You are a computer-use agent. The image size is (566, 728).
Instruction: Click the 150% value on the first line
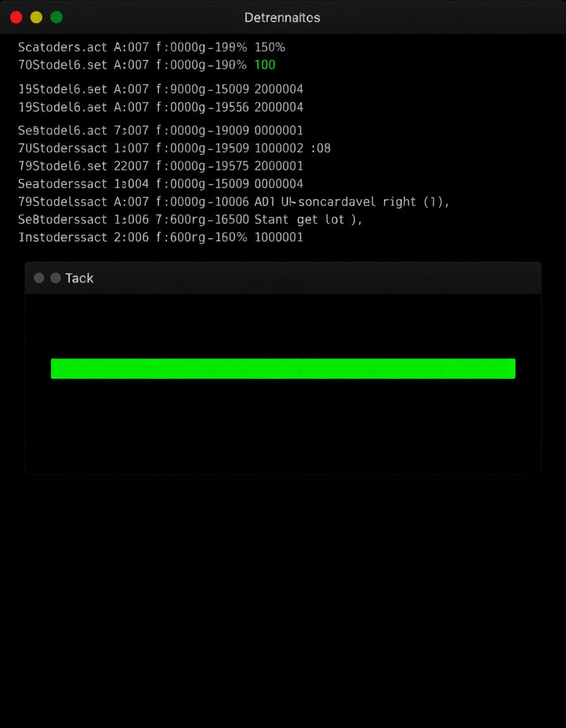pos(270,47)
